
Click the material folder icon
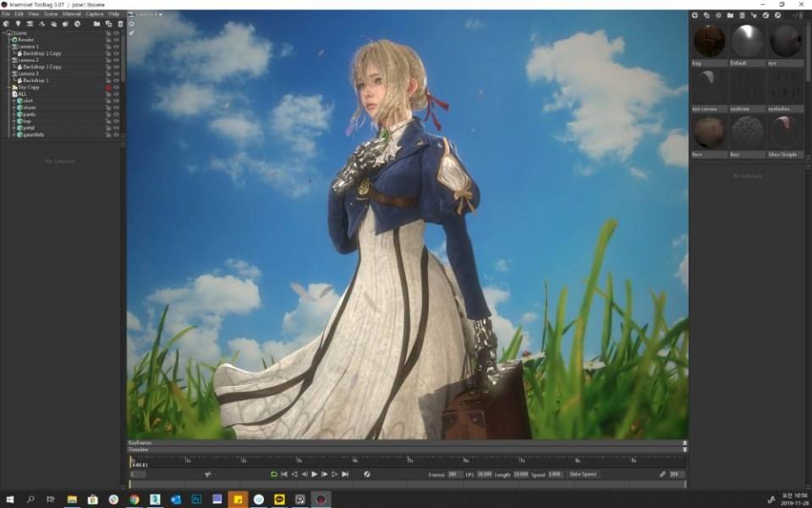[x=730, y=15]
